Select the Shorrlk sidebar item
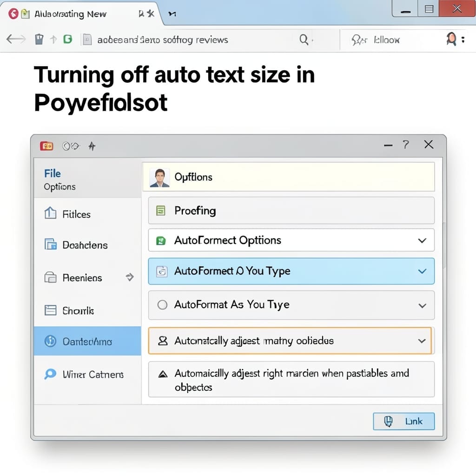This screenshot has width=476, height=476. click(x=87, y=310)
